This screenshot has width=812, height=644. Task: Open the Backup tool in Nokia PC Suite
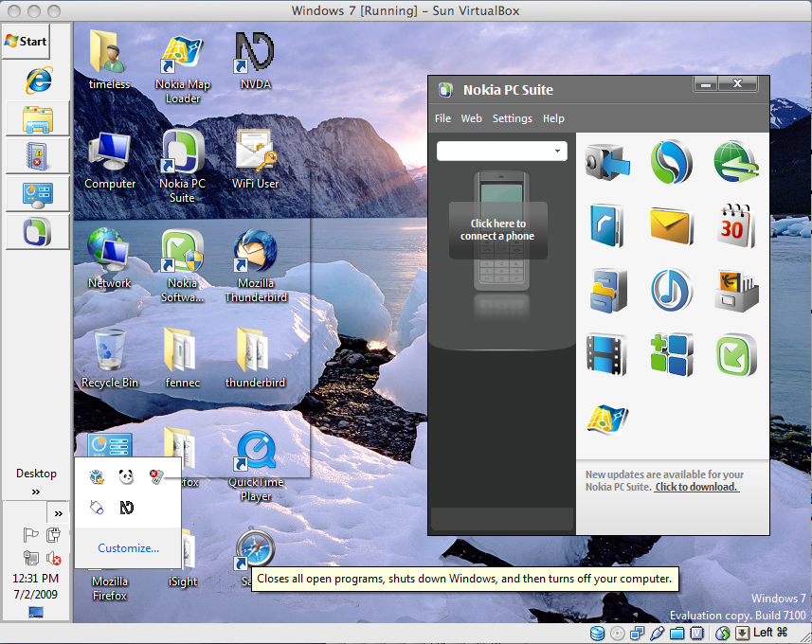[x=607, y=162]
